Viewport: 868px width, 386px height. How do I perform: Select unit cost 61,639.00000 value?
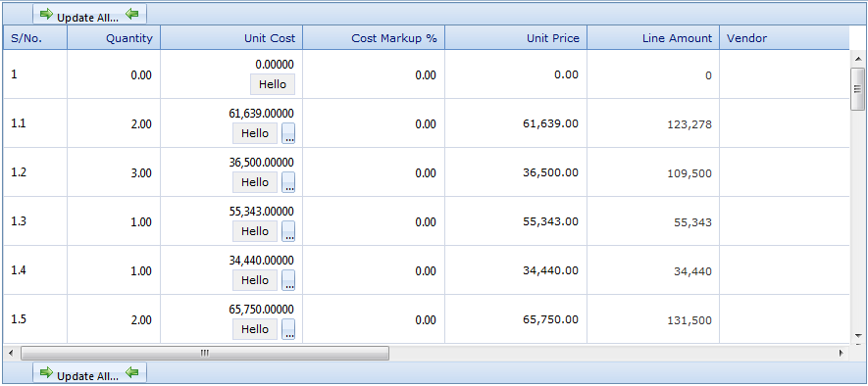pos(261,114)
